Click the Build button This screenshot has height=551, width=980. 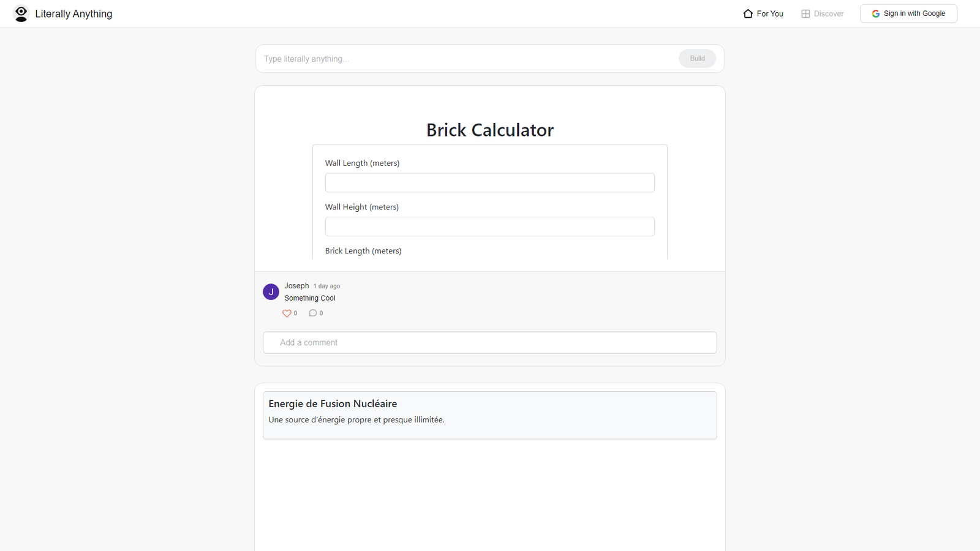697,58
